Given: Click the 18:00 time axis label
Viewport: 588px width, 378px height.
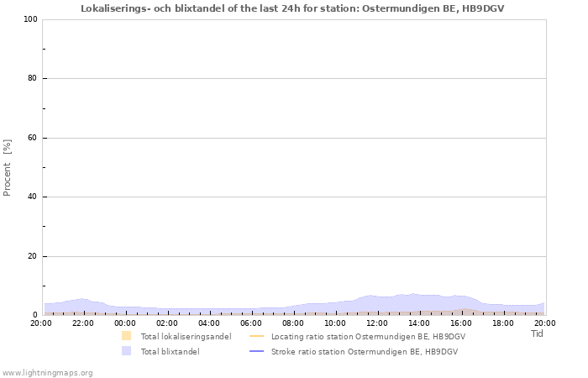Looking at the screenshot, I should pos(503,323).
